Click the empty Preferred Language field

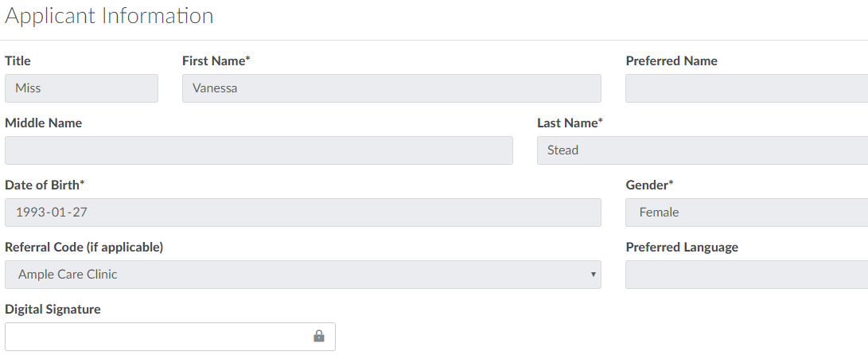(x=746, y=275)
